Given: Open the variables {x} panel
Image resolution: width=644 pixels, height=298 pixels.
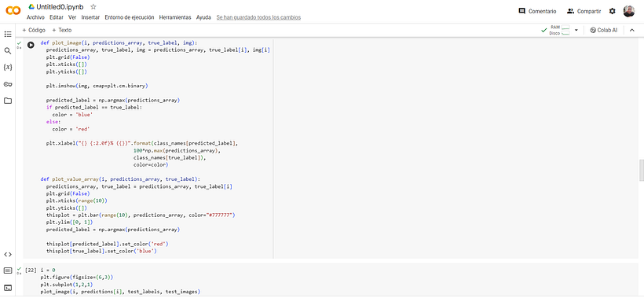Looking at the screenshot, I should 8,67.
